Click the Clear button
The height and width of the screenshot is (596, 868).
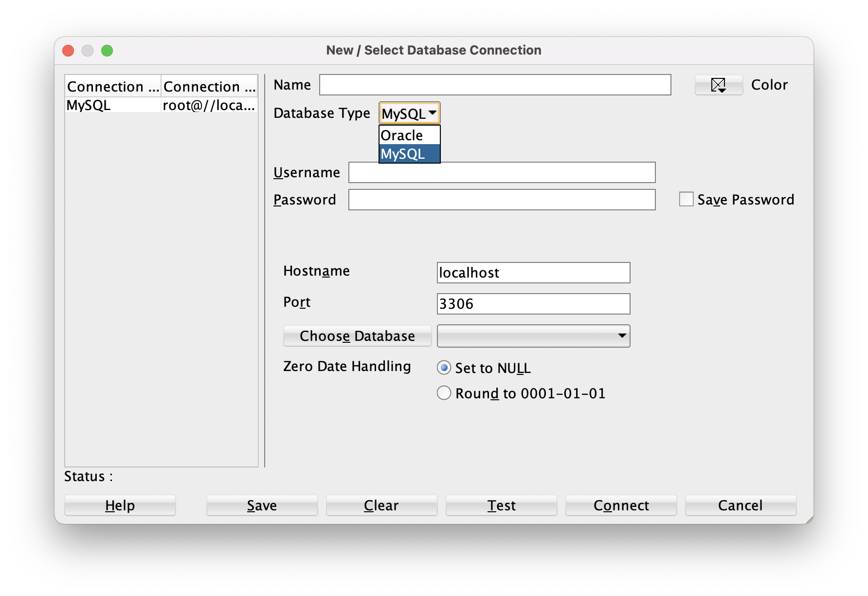[381, 505]
